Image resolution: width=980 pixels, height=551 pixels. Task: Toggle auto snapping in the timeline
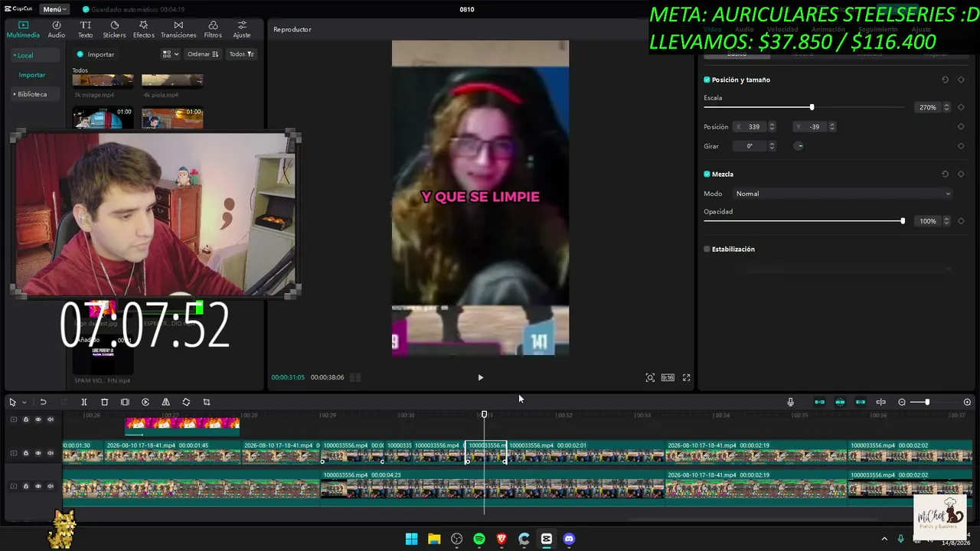pyautogui.click(x=840, y=402)
